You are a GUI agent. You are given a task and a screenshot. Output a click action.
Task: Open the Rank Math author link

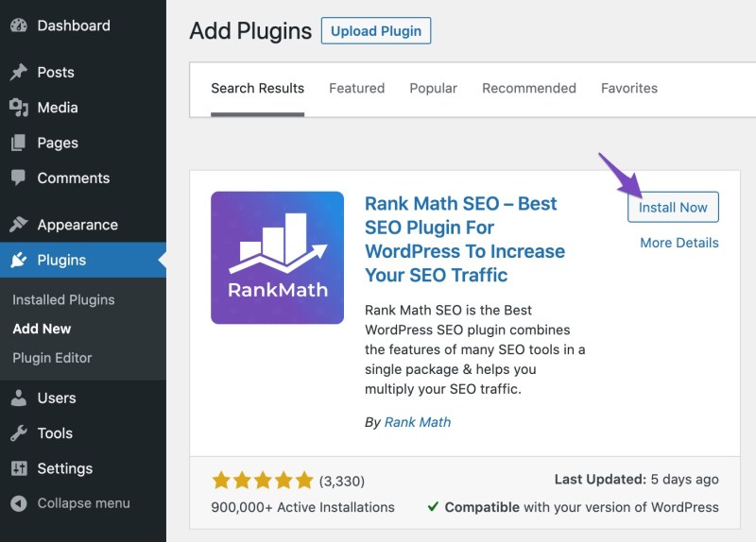pyautogui.click(x=418, y=422)
